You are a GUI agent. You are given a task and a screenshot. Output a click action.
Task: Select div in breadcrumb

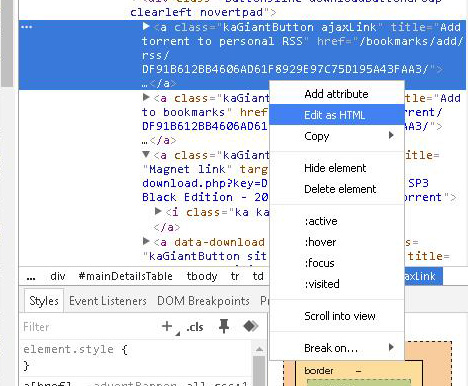58,276
